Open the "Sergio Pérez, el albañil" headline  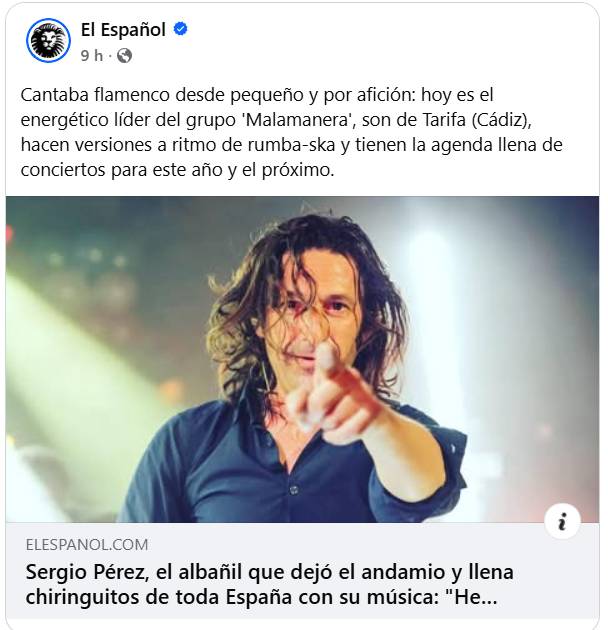point(269,585)
